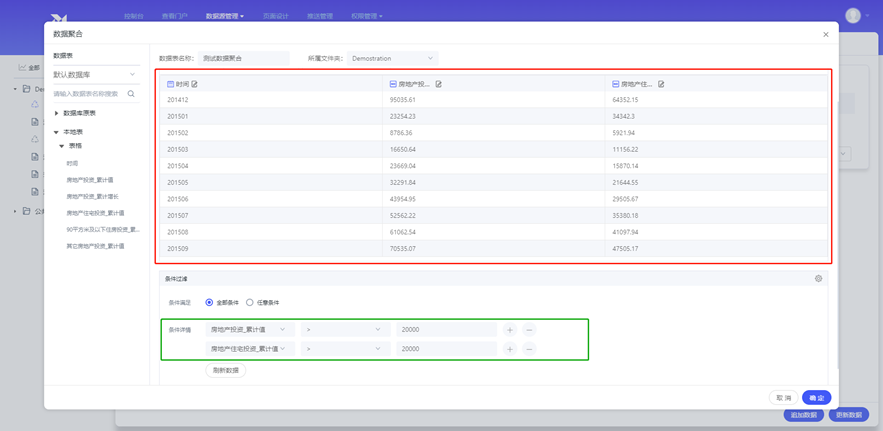Click the 确定 confirm button
Viewport: 883px width, 431px height.
click(x=816, y=397)
